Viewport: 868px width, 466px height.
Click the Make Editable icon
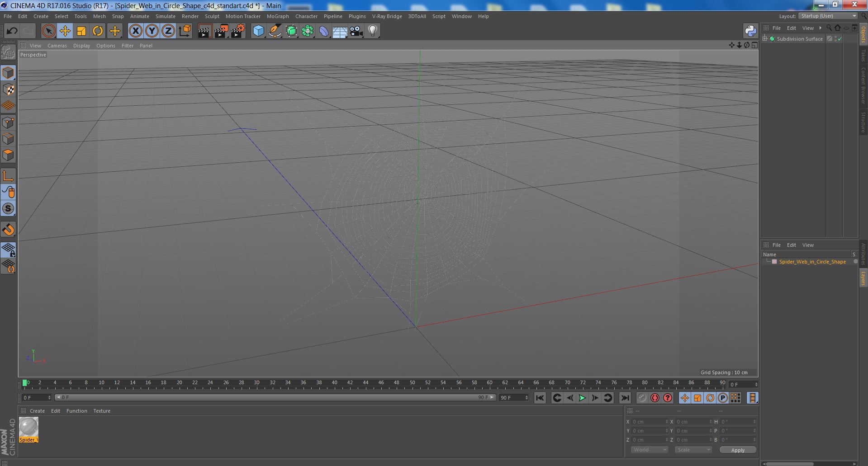(9, 53)
